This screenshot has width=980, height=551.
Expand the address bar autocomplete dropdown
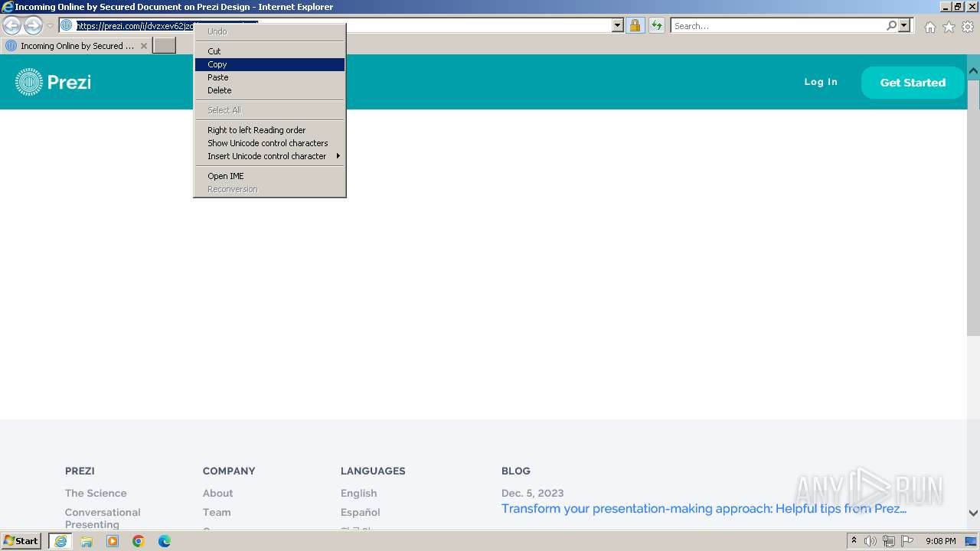coord(618,26)
